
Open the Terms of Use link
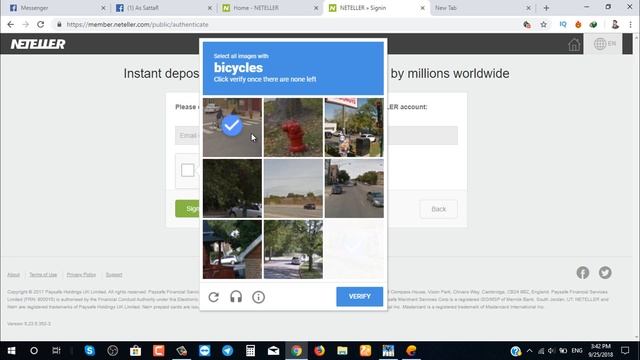[43, 275]
